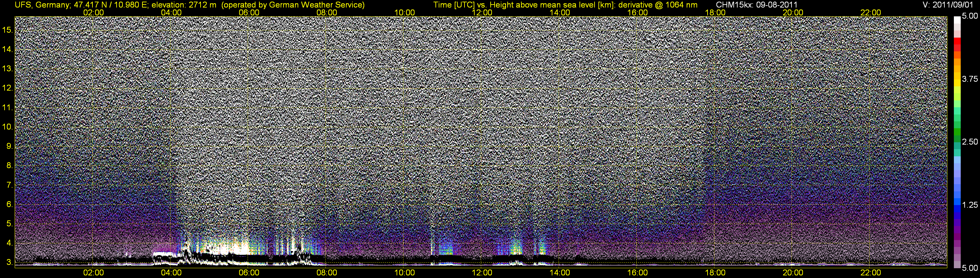Click the colorbar value 5.00 at the top
The height and width of the screenshot is (278, 980).
[970, 16]
